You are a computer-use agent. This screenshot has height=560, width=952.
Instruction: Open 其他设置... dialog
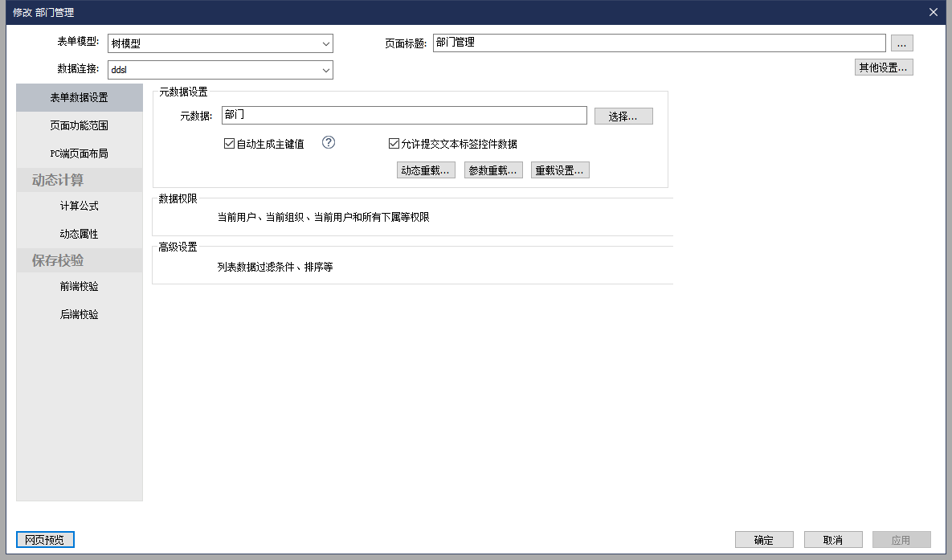883,67
